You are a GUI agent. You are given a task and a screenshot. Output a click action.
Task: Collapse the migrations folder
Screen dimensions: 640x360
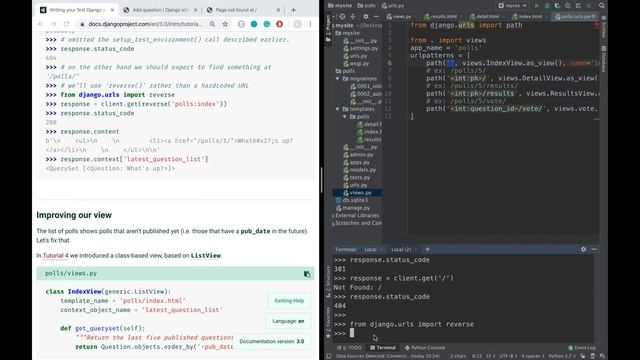coord(338,78)
